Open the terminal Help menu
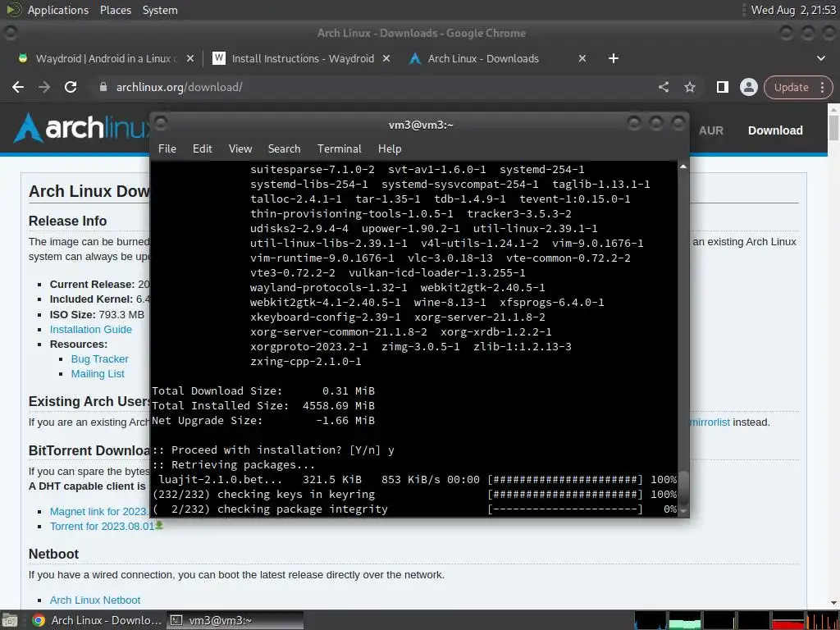Viewport: 840px width, 630px height. pos(390,149)
